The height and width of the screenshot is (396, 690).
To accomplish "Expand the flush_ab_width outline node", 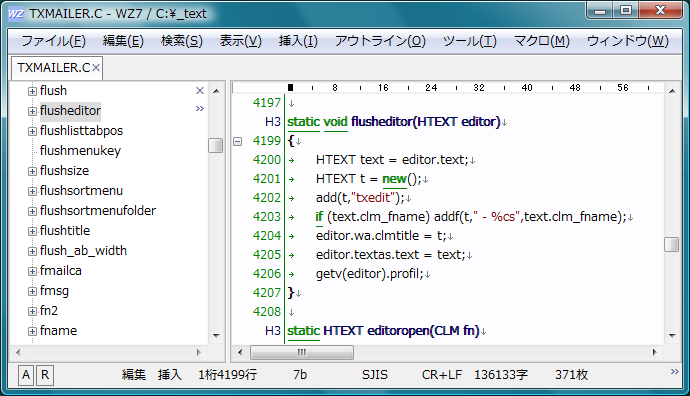I will click(32, 251).
